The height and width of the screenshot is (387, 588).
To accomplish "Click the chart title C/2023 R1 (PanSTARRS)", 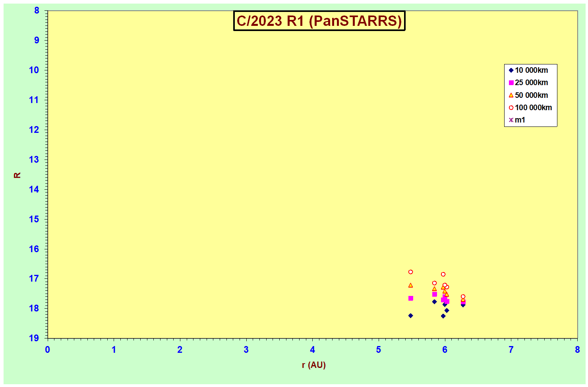I will pyautogui.click(x=319, y=21).
